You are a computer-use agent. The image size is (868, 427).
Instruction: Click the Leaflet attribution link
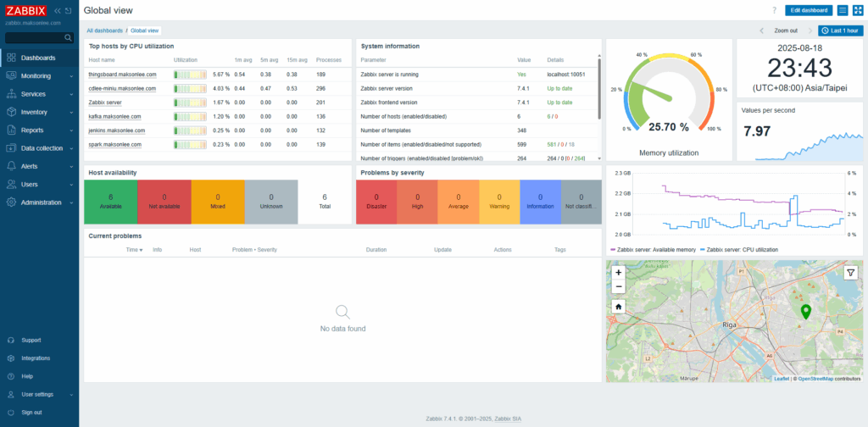coord(782,379)
